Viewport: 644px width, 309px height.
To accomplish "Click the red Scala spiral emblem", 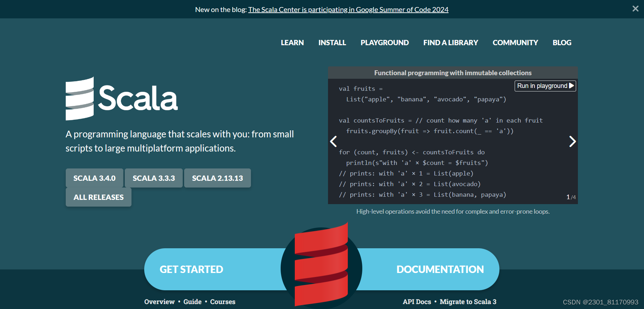I will point(321,265).
